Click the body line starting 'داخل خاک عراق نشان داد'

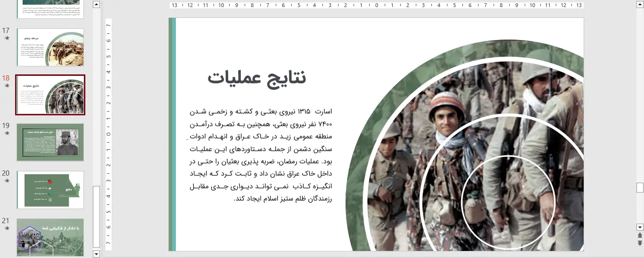click(x=260, y=174)
